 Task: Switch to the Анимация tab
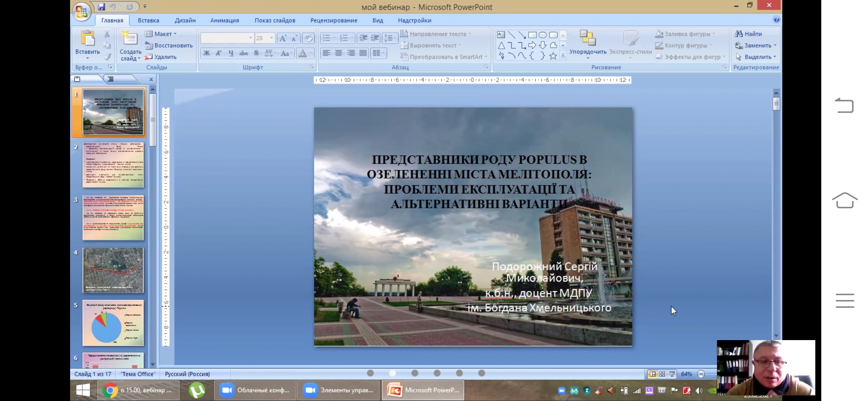(x=224, y=20)
